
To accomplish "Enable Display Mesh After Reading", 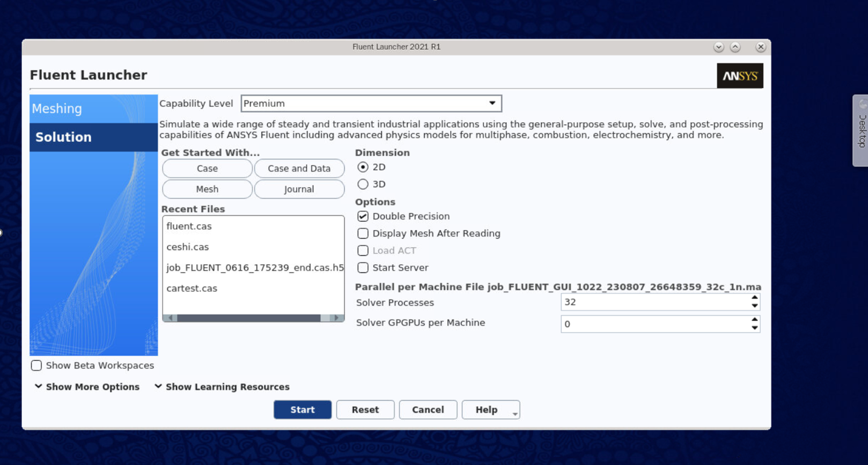I will (363, 233).
